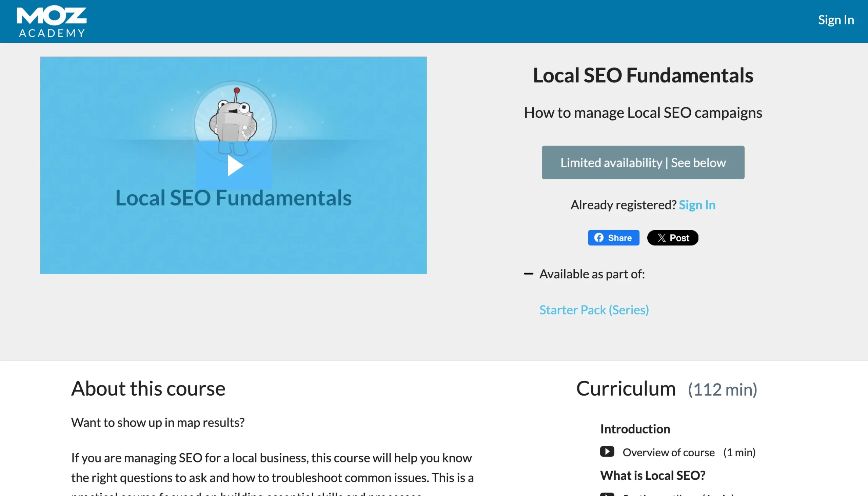Click the Roger robot mascot in video
Screen dimensions: 868x496
(x=233, y=118)
